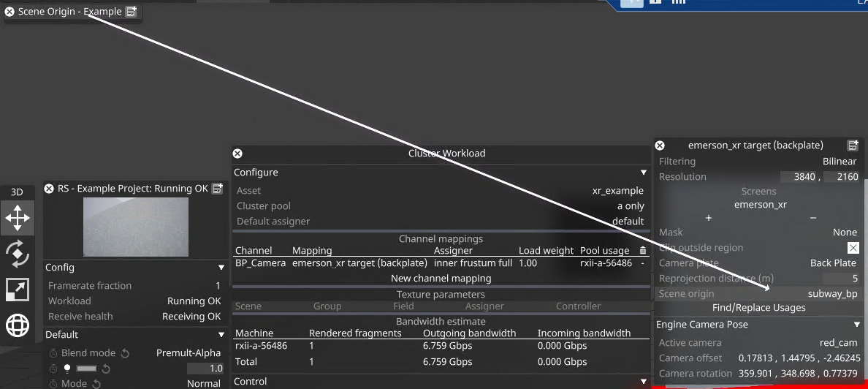Screen dimensions: 868x389
Task: Toggle Blend mode keyframe clock icon
Action: (x=53, y=353)
